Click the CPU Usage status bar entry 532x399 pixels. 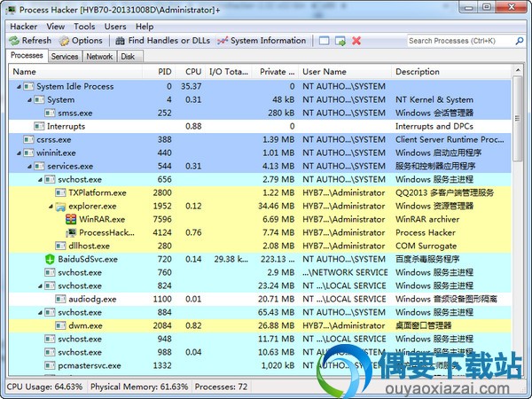(44, 387)
